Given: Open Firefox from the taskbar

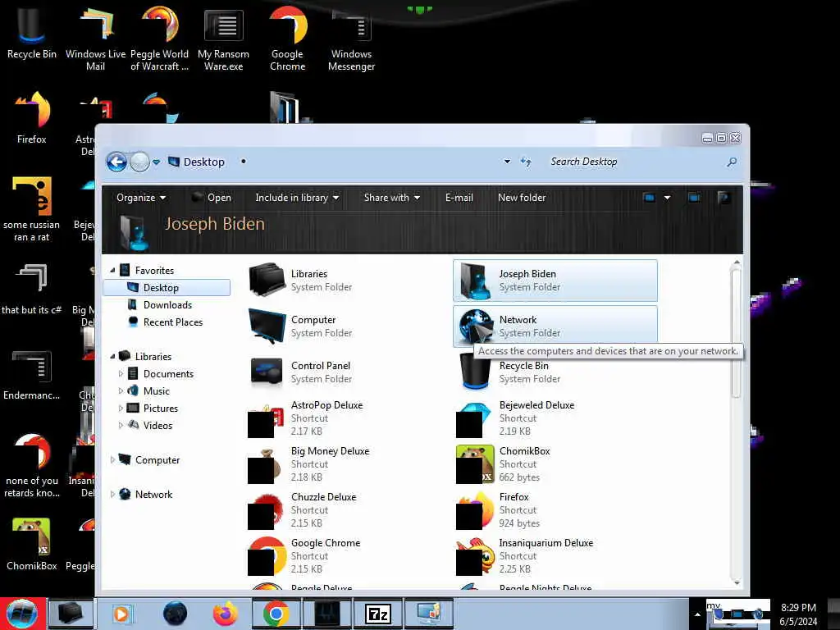Looking at the screenshot, I should point(226,614).
